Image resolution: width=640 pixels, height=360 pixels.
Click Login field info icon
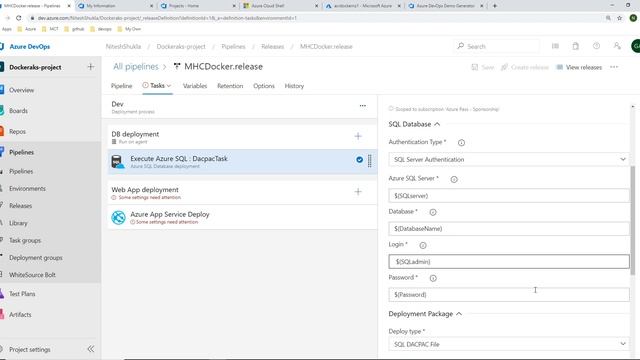tap(423, 245)
